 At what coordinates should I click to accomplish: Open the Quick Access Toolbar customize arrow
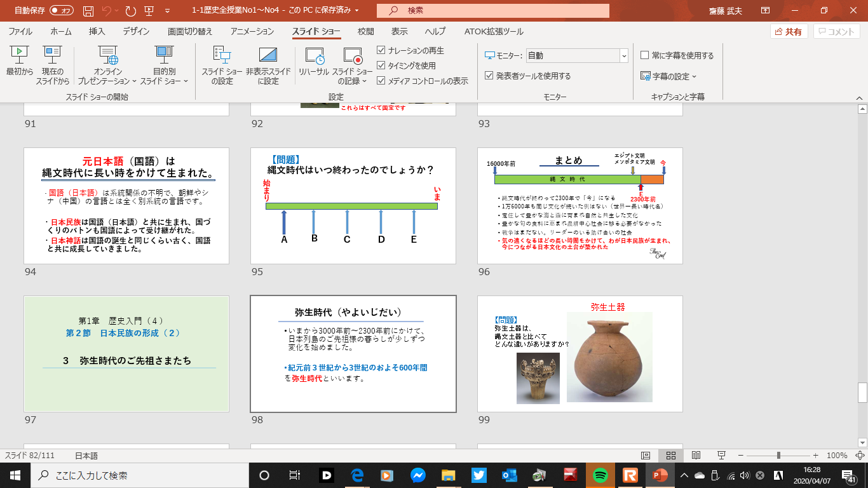pos(167,11)
